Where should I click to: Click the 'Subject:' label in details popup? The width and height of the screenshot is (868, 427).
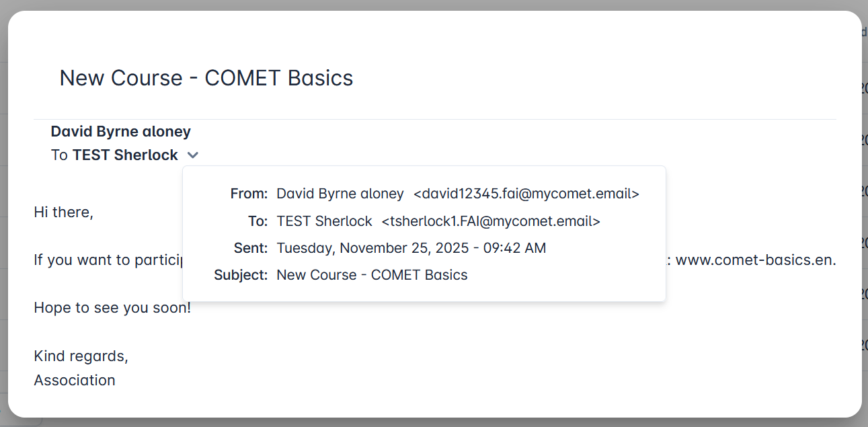click(x=241, y=275)
